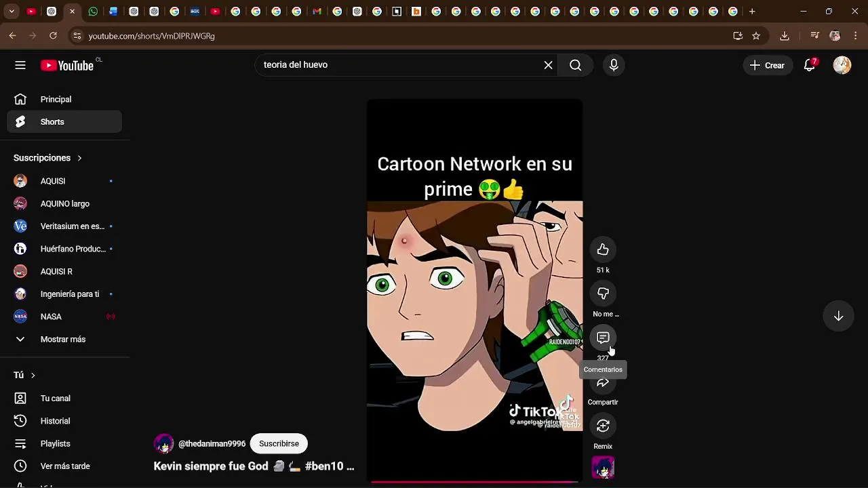Viewport: 868px width, 488px height.
Task: Go forward in browser
Action: (x=33, y=36)
